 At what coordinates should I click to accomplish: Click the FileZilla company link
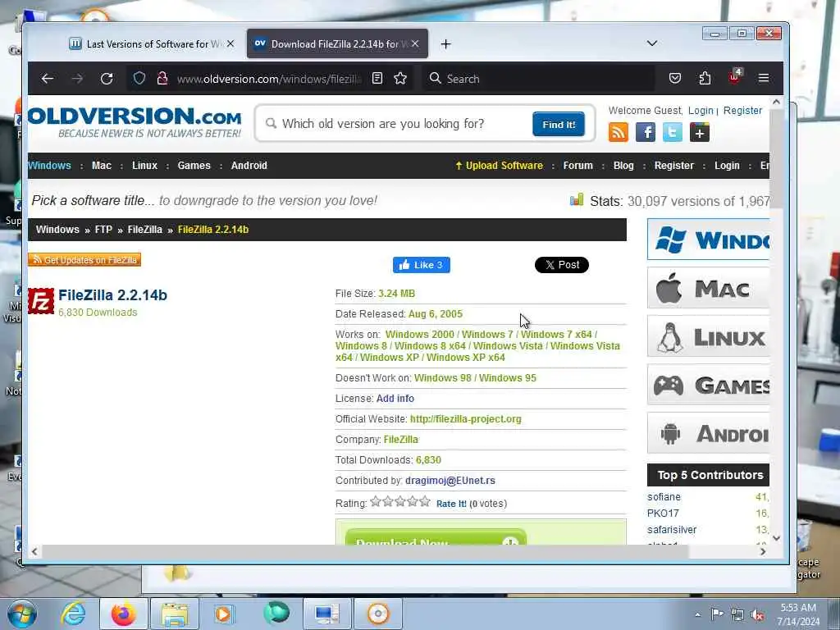click(x=400, y=440)
